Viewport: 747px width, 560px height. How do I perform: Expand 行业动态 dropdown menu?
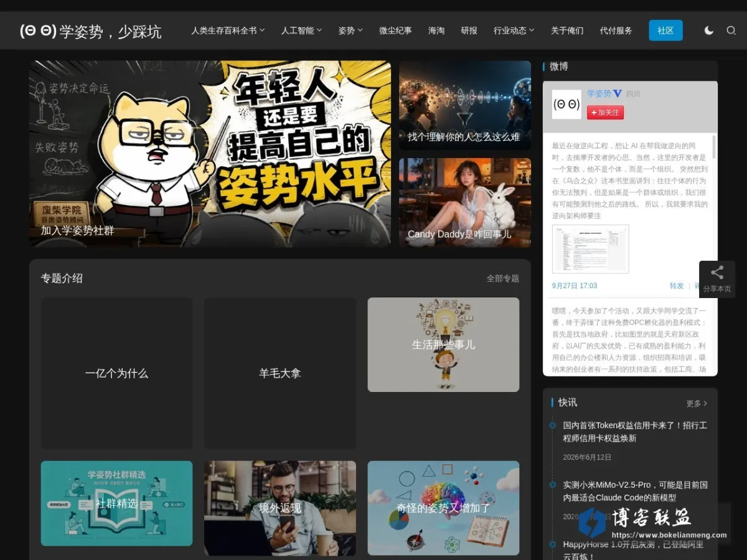click(514, 30)
